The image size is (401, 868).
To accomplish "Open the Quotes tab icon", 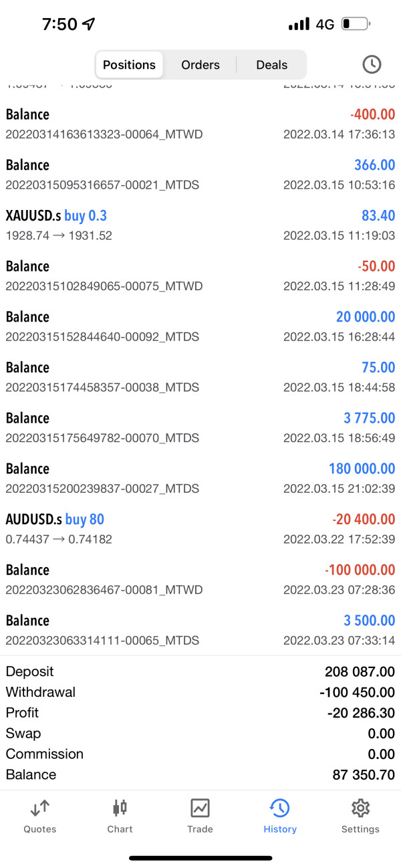I will pos(40,808).
